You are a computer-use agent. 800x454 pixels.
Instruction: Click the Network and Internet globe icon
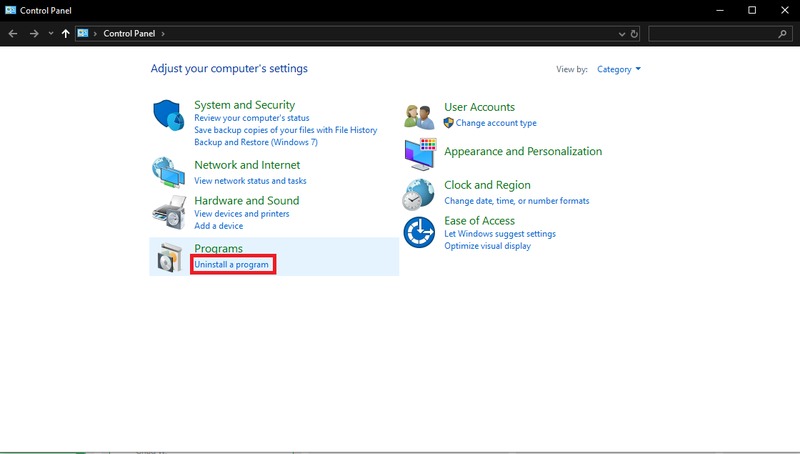click(169, 172)
